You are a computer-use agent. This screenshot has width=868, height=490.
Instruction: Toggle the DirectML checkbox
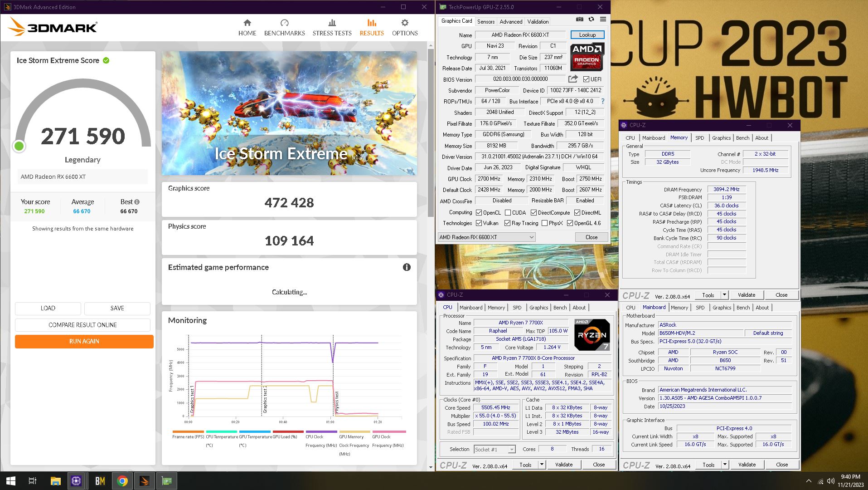pyautogui.click(x=577, y=212)
